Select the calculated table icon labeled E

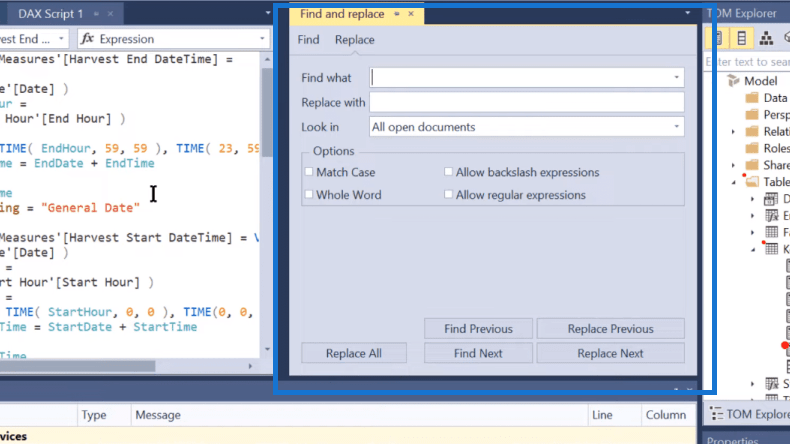coord(771,216)
